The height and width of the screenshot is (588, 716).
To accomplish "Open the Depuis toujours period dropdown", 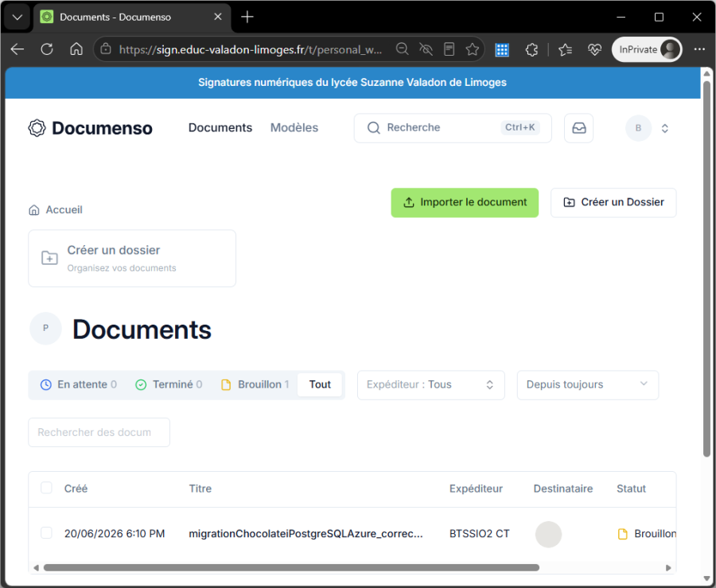I will tap(587, 385).
